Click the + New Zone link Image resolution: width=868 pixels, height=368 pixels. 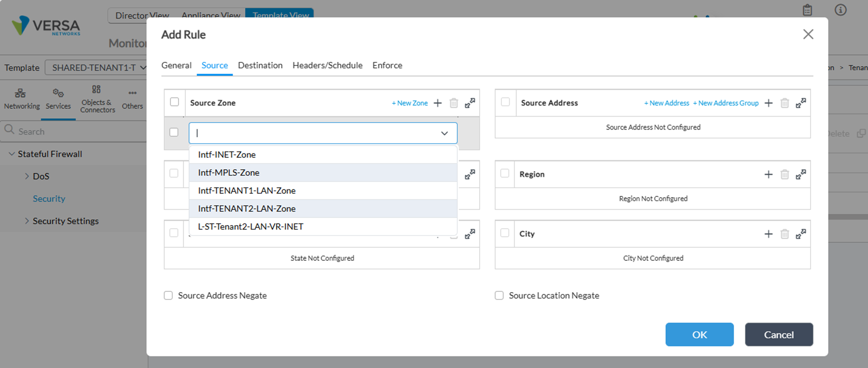coord(410,103)
